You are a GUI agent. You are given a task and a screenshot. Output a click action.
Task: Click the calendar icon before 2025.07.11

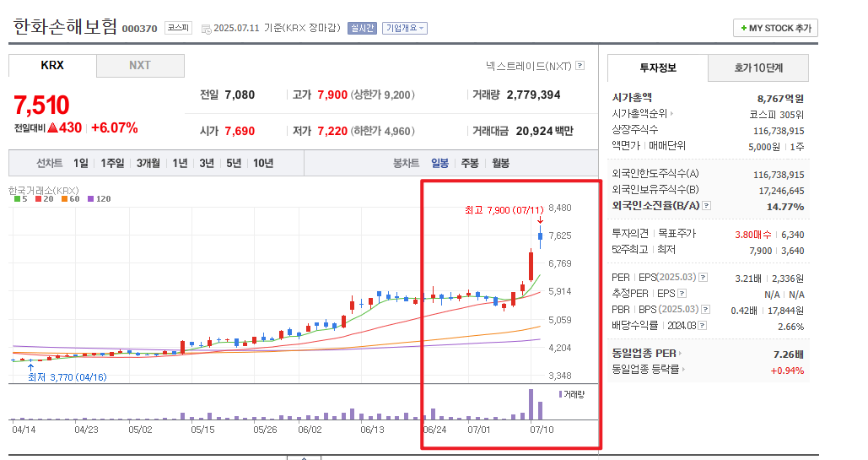coord(206,29)
